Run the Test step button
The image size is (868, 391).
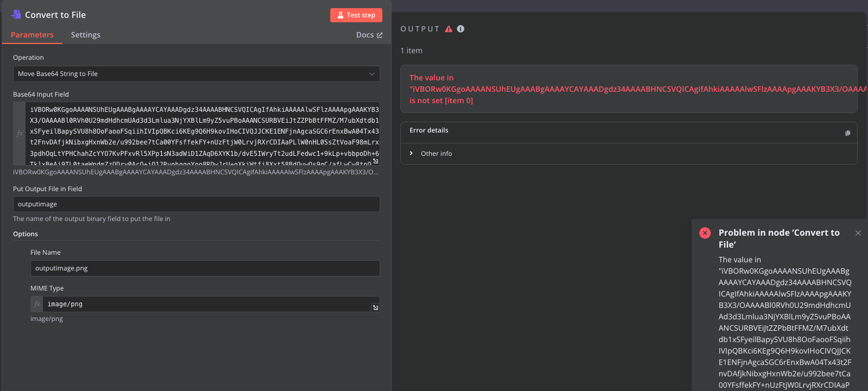(356, 15)
